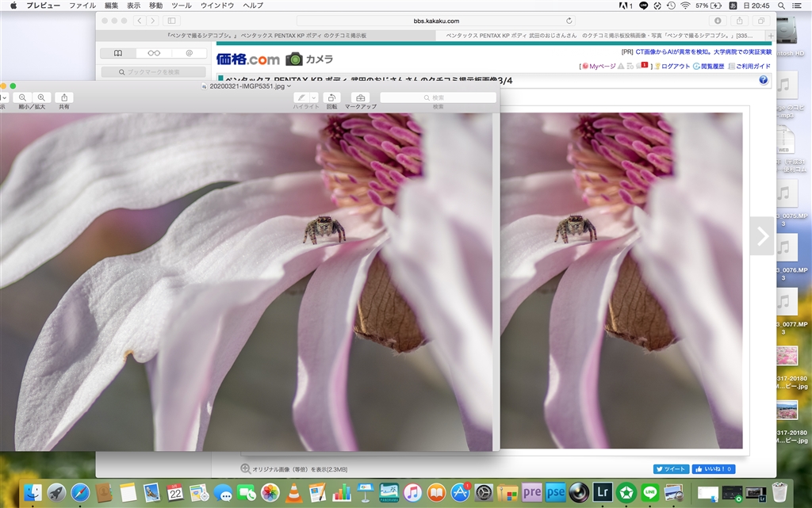The width and height of the screenshot is (812, 508).
Task: Expand highlight color dropdown arrow in Preview
Action: [x=314, y=97]
